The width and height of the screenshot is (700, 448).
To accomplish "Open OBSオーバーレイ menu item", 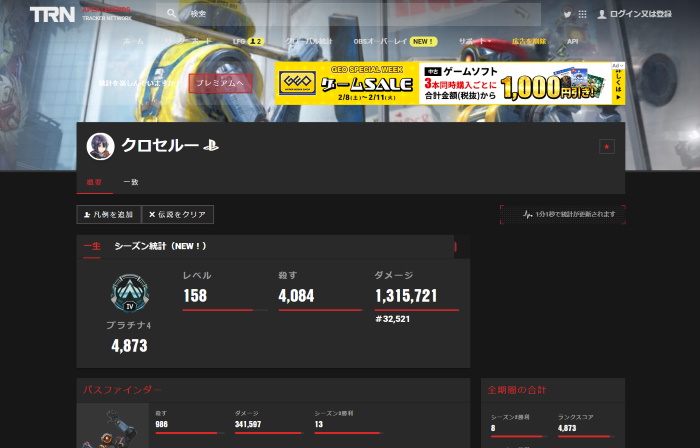I will coord(380,41).
